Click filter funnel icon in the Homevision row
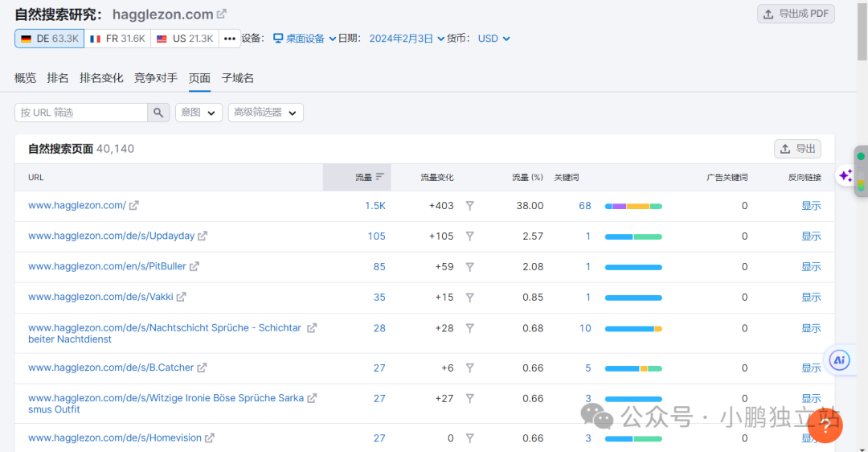Image resolution: width=868 pixels, height=452 pixels. point(469,438)
